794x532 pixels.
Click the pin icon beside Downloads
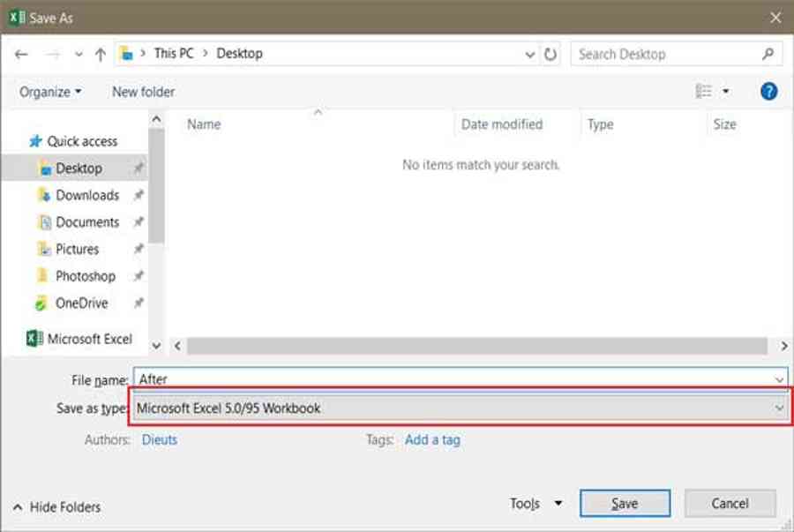click(x=139, y=195)
